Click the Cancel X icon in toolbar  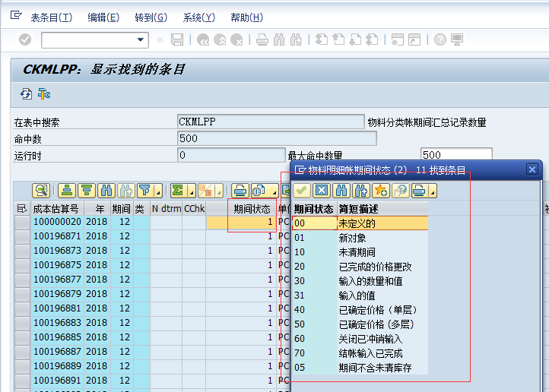236,40
